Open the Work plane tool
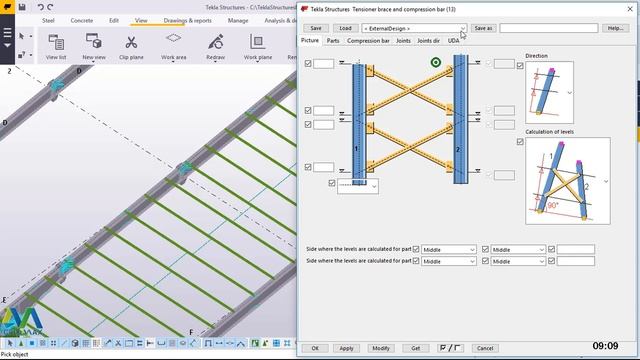640x360 pixels. click(x=258, y=47)
